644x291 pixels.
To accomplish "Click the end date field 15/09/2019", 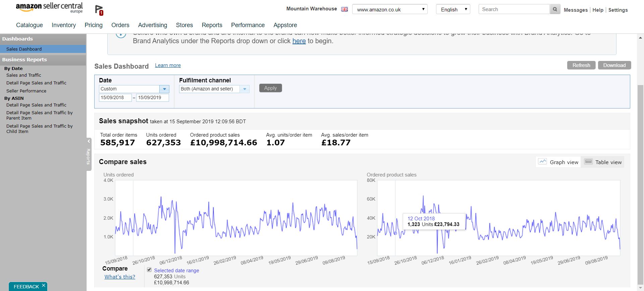I will pos(152,97).
